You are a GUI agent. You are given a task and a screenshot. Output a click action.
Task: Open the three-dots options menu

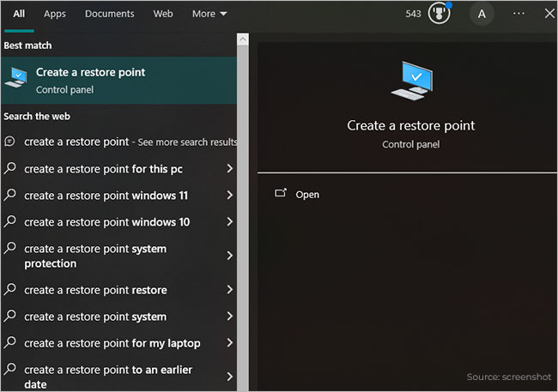[519, 13]
